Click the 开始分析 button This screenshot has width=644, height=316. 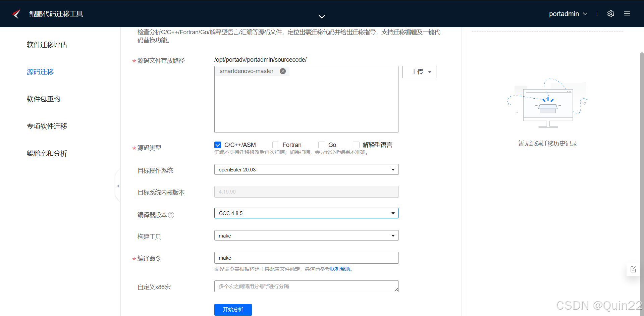pos(233,309)
